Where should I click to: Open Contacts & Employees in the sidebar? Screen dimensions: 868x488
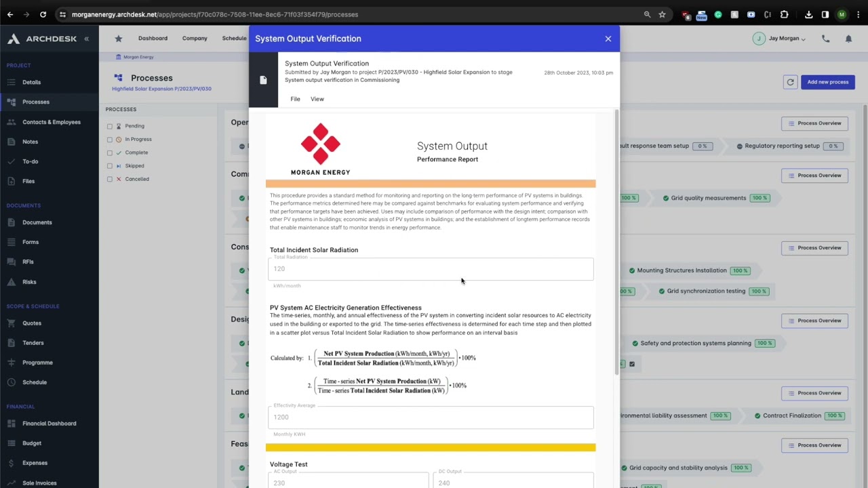[51, 122]
